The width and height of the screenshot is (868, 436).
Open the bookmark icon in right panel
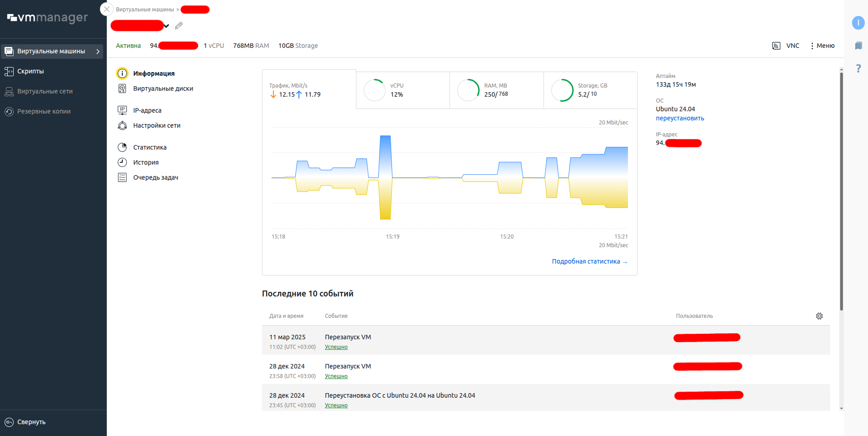click(x=858, y=46)
